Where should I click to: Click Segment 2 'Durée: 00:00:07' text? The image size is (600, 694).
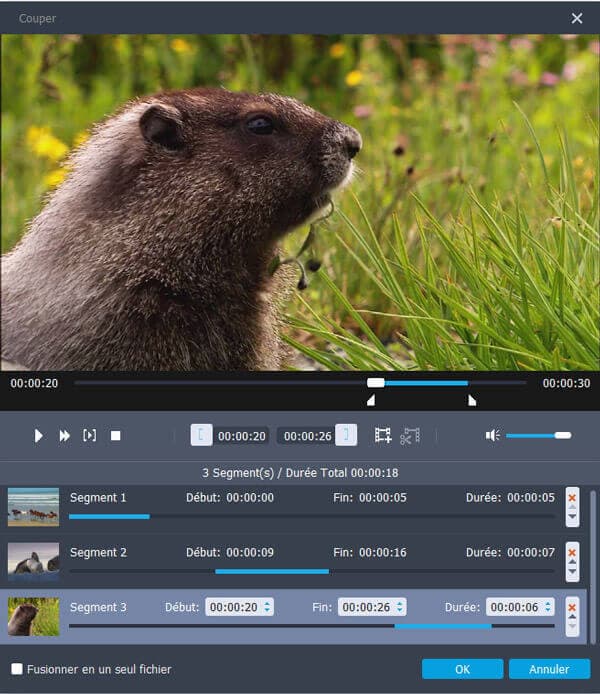pyautogui.click(x=510, y=552)
